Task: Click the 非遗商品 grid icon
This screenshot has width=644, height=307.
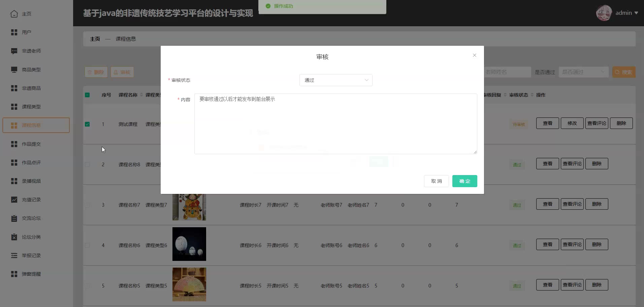Action: (14, 88)
